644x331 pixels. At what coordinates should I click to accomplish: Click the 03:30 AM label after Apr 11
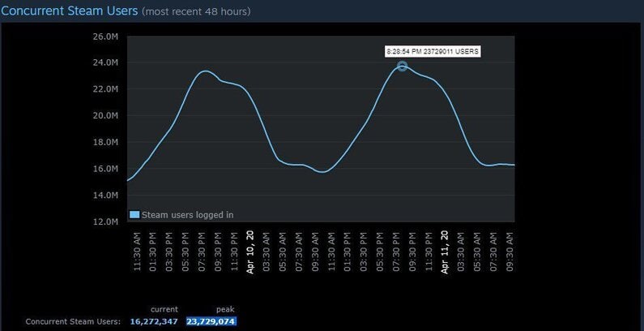click(461, 252)
